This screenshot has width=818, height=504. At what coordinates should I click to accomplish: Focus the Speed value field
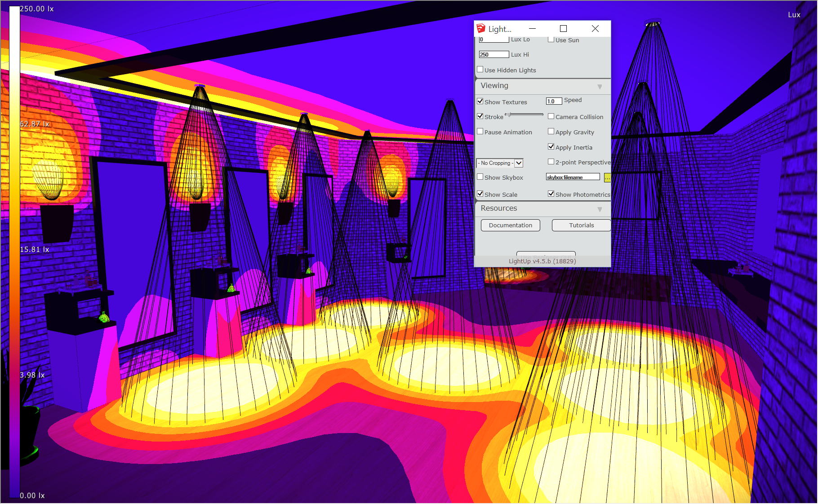tap(554, 101)
